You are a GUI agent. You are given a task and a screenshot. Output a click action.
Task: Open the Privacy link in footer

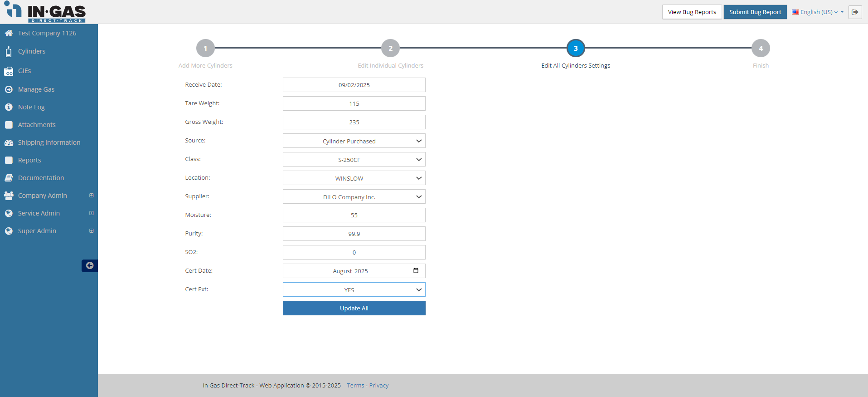click(x=378, y=386)
